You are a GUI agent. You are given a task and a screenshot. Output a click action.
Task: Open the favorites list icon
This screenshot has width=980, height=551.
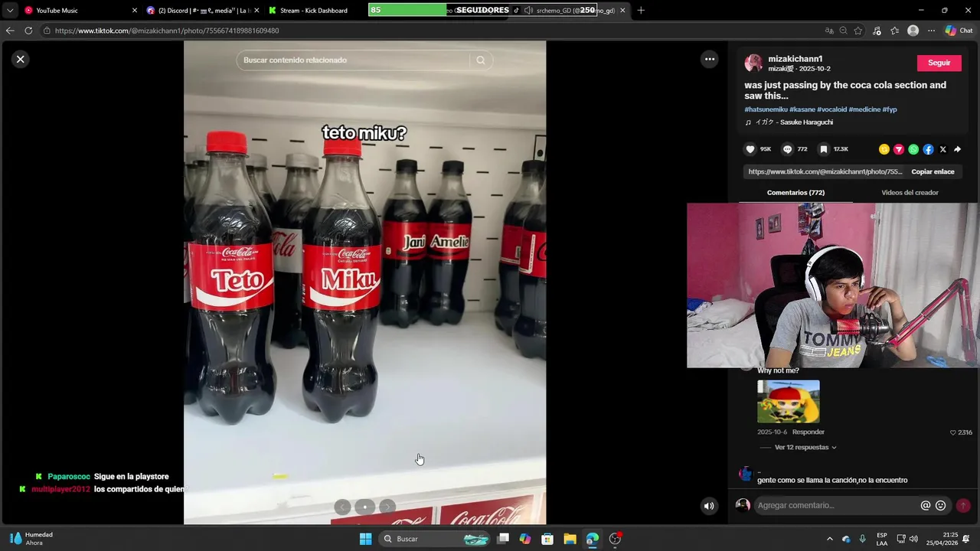[x=894, y=31]
